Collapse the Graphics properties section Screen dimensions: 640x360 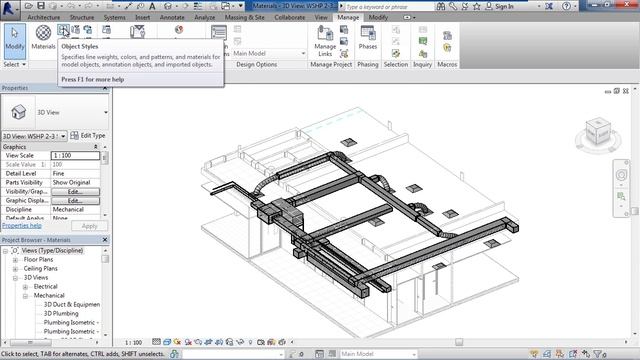pyautogui.click(x=96, y=147)
